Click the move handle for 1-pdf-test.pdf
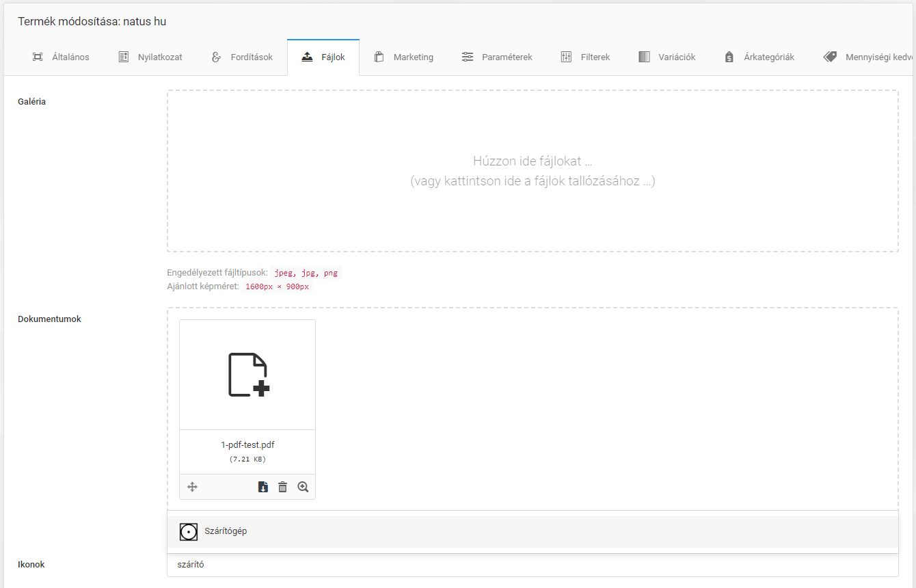The height and width of the screenshot is (588, 916). tap(193, 487)
